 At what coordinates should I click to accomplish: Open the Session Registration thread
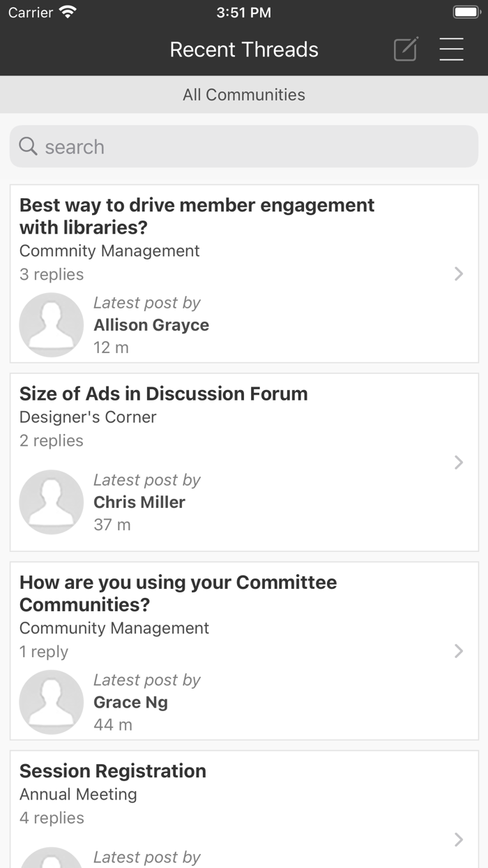(x=113, y=770)
